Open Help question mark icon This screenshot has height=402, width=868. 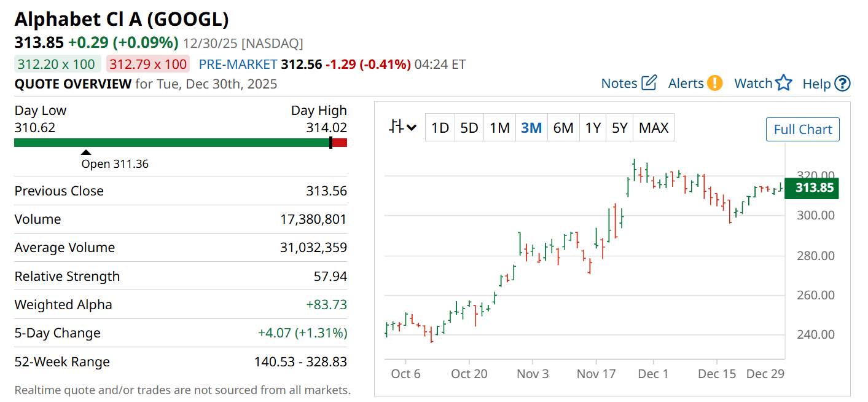(842, 84)
